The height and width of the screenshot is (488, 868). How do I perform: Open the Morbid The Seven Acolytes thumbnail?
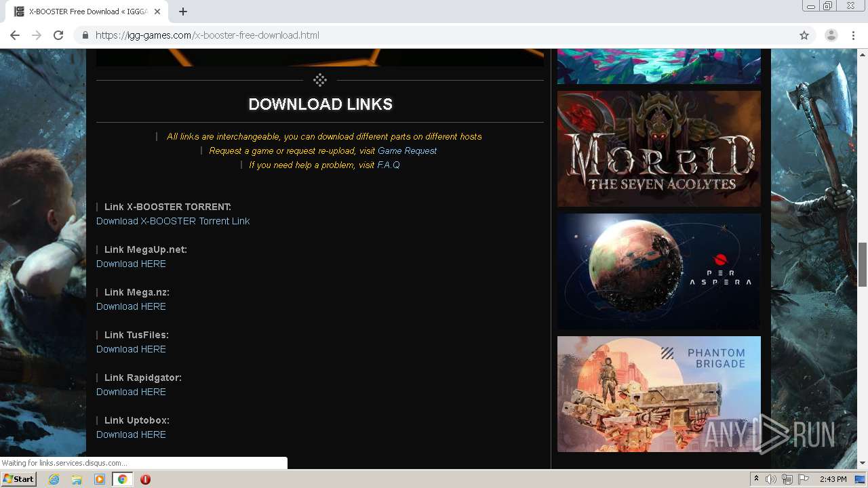tap(658, 148)
